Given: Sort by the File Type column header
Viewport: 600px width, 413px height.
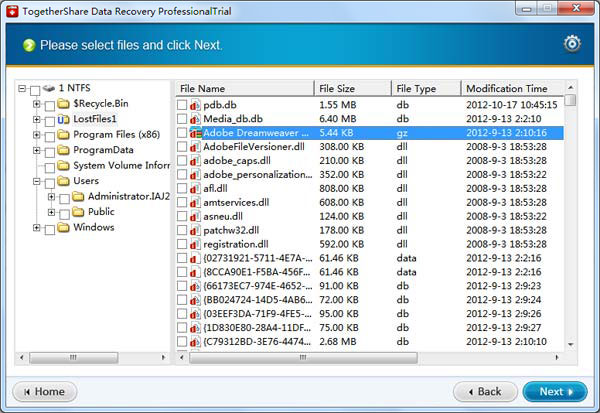Looking at the screenshot, I should 426,88.
